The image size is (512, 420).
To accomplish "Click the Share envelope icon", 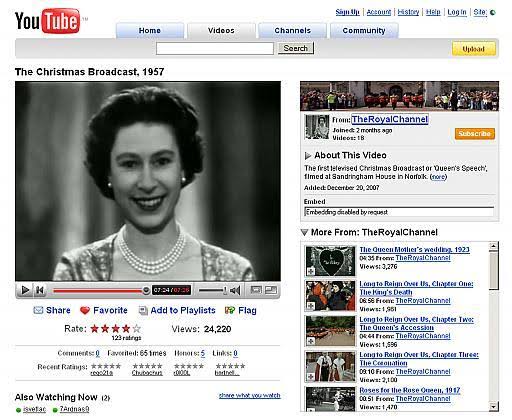I will click(x=38, y=310).
